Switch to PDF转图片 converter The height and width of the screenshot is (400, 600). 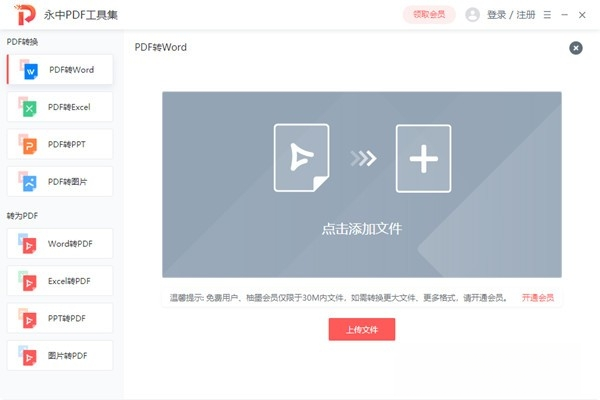click(x=60, y=181)
